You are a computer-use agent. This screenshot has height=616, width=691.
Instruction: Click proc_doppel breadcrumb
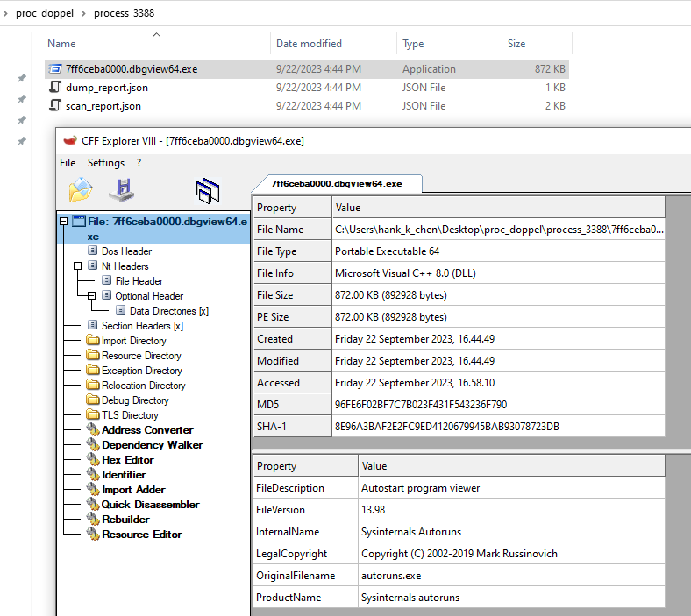point(45,13)
